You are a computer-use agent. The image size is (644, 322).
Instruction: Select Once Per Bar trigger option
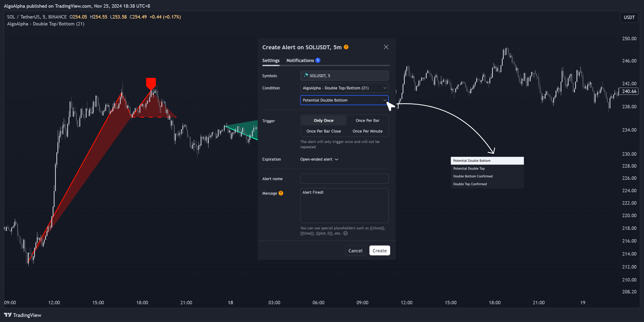coord(367,120)
